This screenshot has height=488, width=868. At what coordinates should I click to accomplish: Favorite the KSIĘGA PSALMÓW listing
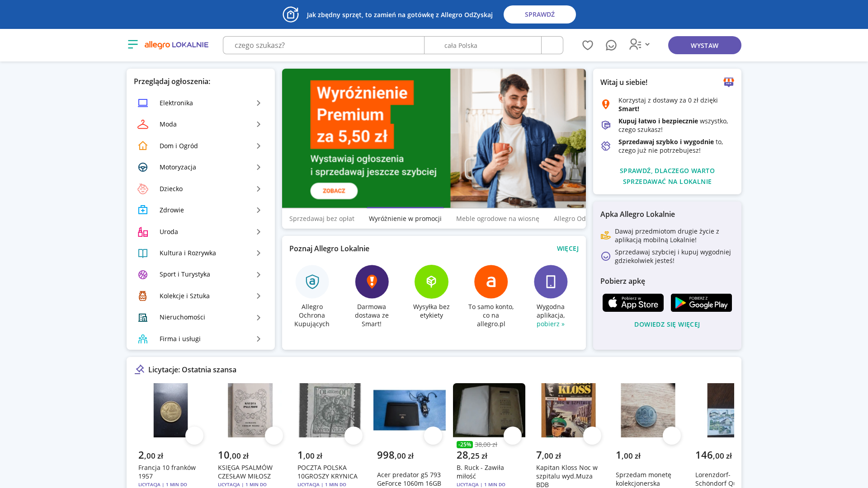[x=274, y=436]
